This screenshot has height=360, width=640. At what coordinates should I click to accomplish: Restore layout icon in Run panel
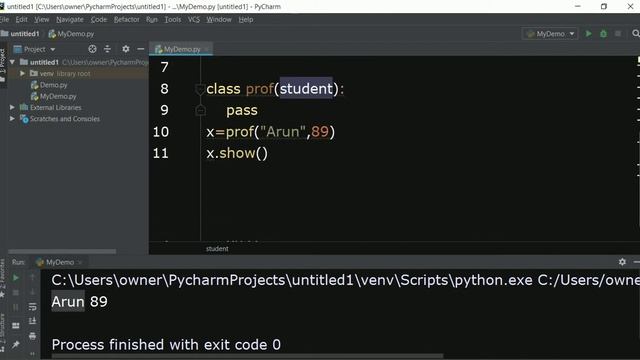[x=16, y=326]
